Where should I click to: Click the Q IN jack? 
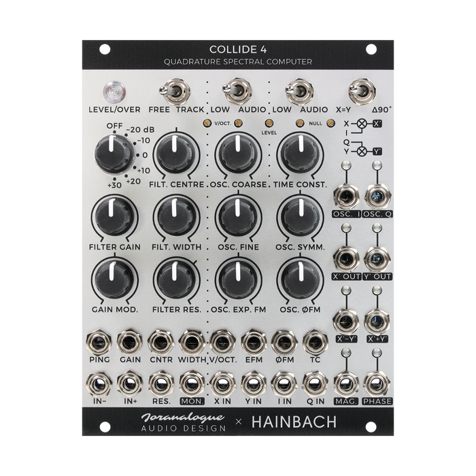click(316, 384)
